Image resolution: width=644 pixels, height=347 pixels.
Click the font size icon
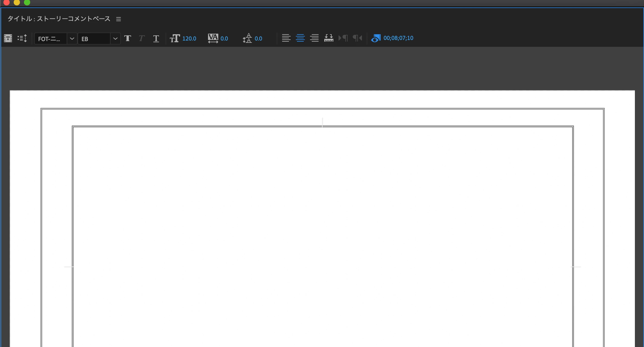[x=175, y=38]
